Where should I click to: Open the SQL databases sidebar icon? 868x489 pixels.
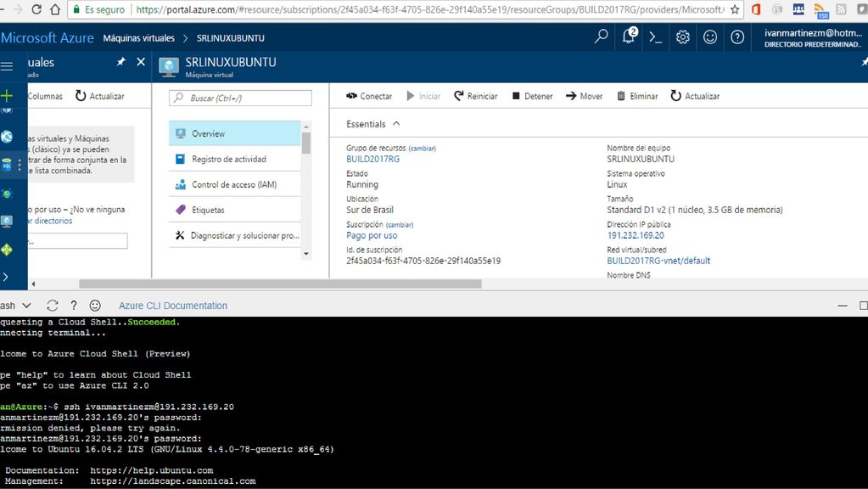(x=7, y=165)
